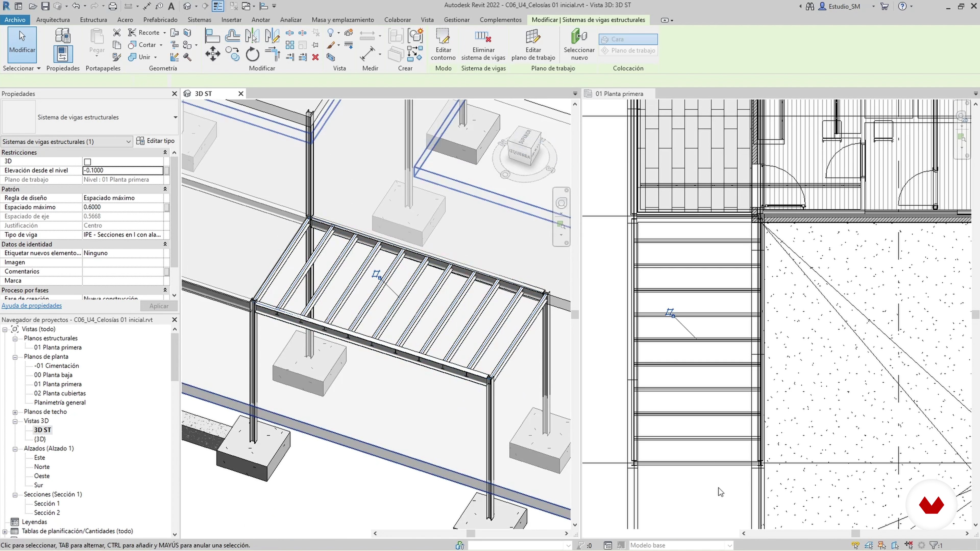Collapse the Patrón properties group

coord(165,189)
